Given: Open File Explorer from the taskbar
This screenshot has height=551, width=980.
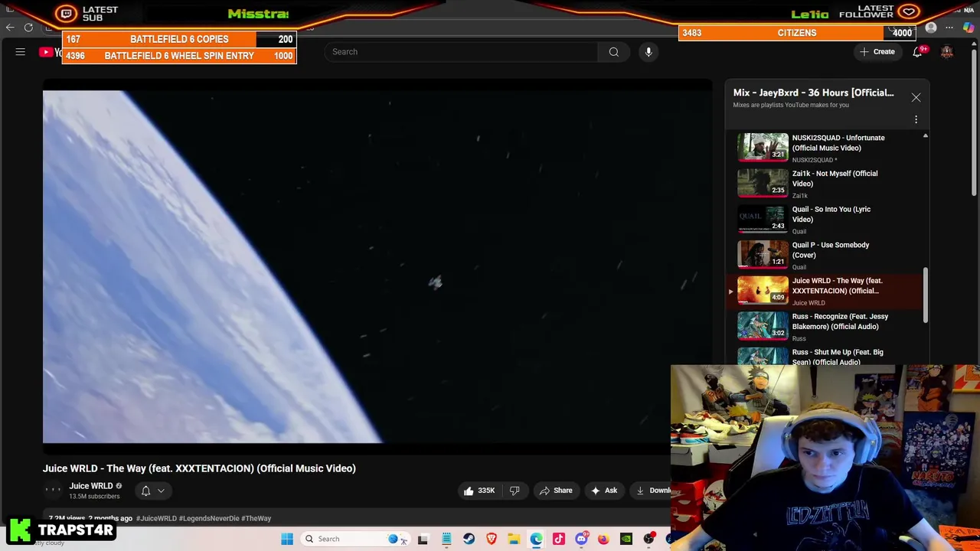Looking at the screenshot, I should click(x=514, y=539).
